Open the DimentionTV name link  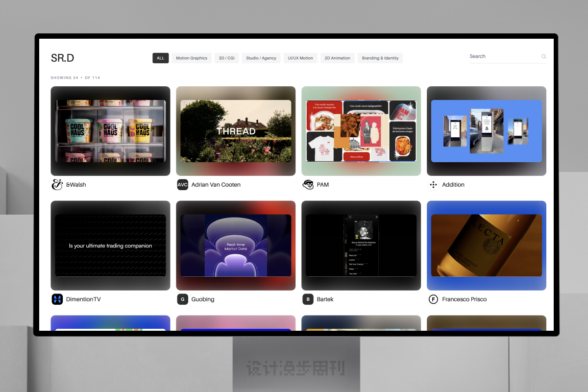coord(83,299)
